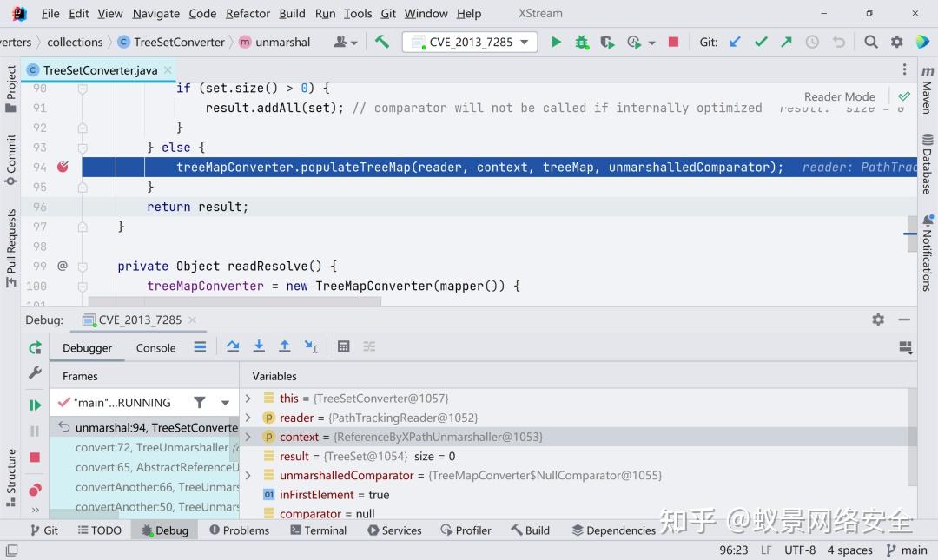Open Search Everywhere with the magnifier
Screen dimensions: 938x560
pyautogui.click(x=869, y=41)
